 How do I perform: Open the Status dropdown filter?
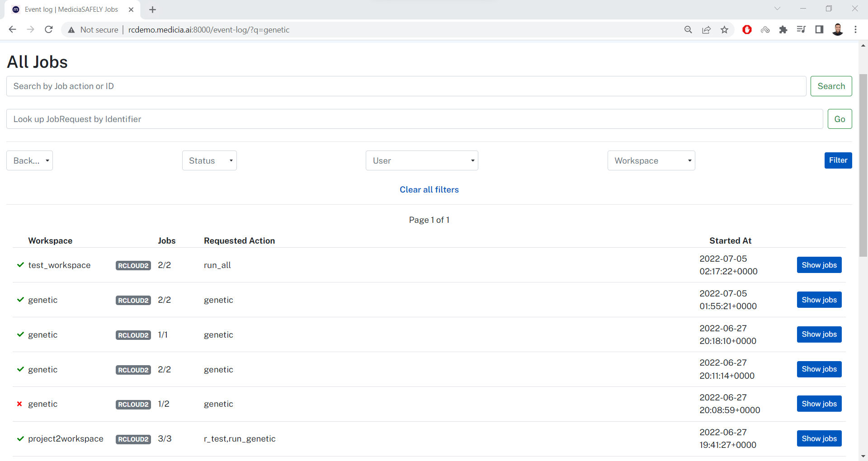coord(209,160)
